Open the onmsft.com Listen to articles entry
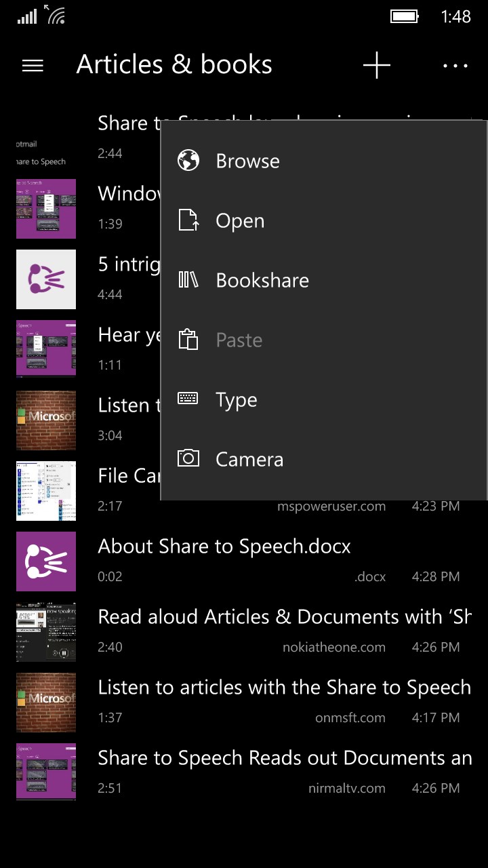The width and height of the screenshot is (488, 868). point(284,688)
